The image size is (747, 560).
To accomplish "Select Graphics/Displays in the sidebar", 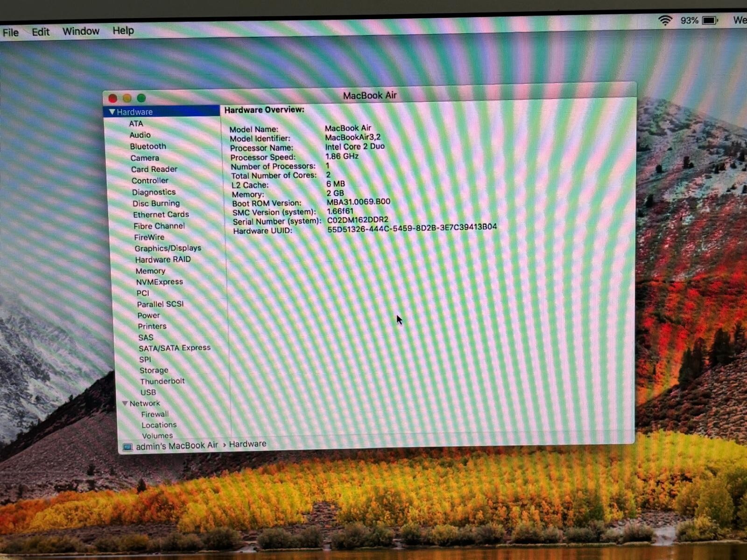I will point(168,248).
